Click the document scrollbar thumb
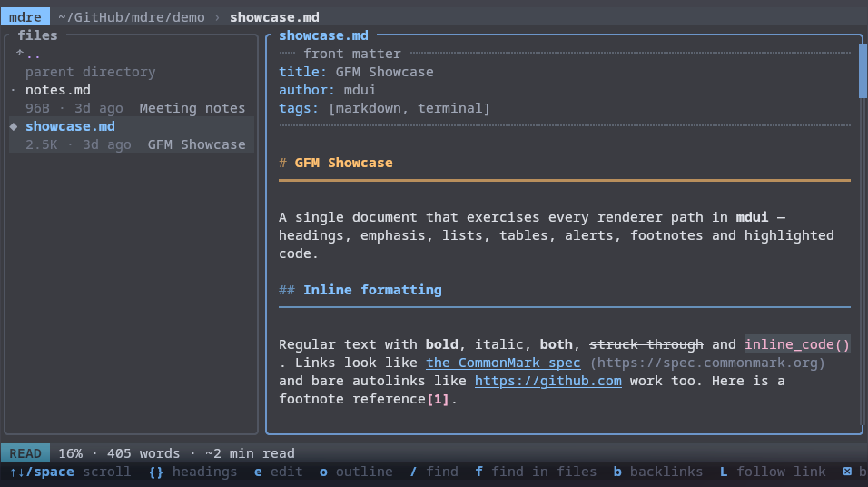 point(863,71)
